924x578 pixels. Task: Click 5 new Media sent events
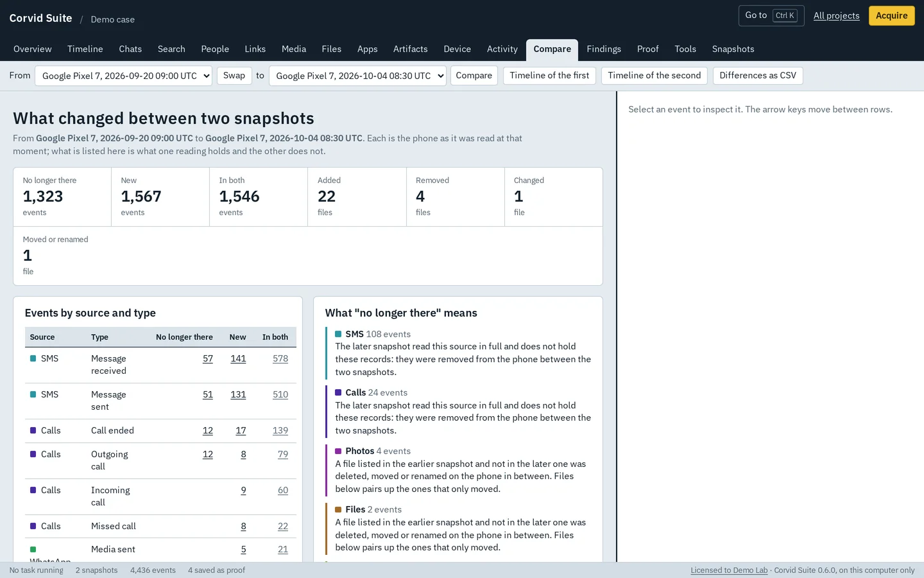(x=244, y=550)
